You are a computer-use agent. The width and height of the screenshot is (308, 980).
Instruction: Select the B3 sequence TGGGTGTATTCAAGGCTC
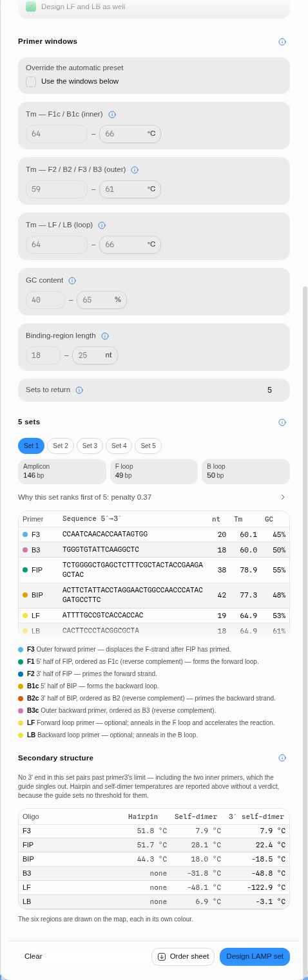tap(101, 550)
